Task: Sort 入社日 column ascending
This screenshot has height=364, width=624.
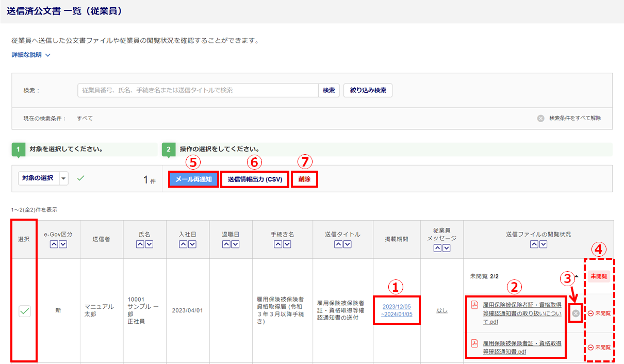Action: pyautogui.click(x=184, y=244)
